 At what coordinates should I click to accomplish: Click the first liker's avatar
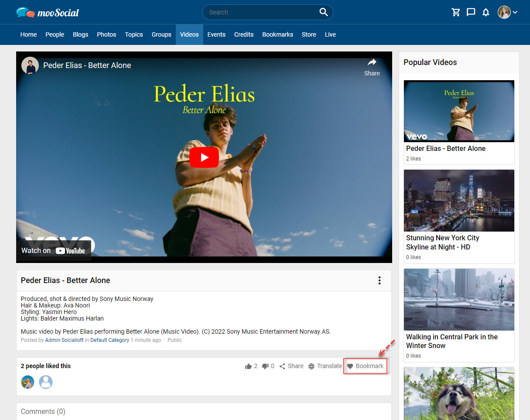click(x=28, y=382)
